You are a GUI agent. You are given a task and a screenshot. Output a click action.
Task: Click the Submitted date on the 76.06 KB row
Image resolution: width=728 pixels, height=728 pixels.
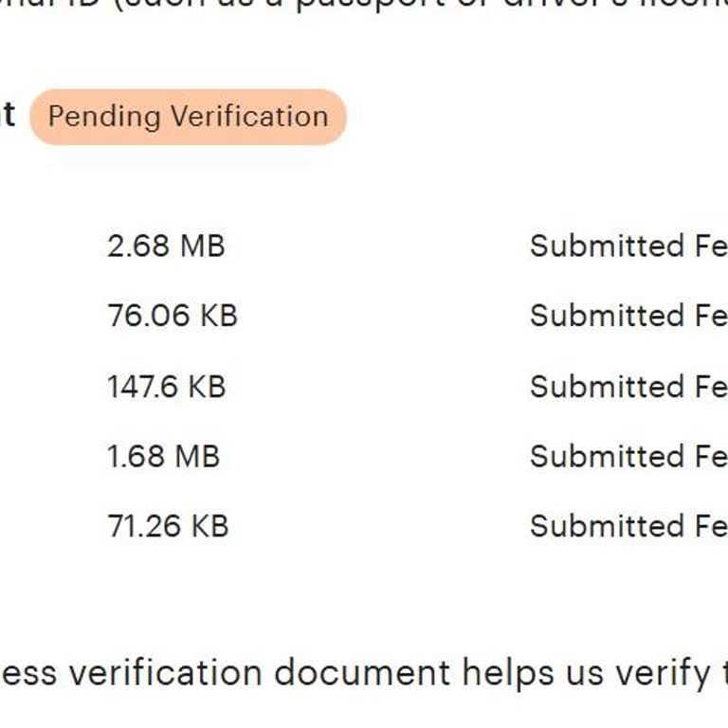(x=628, y=316)
